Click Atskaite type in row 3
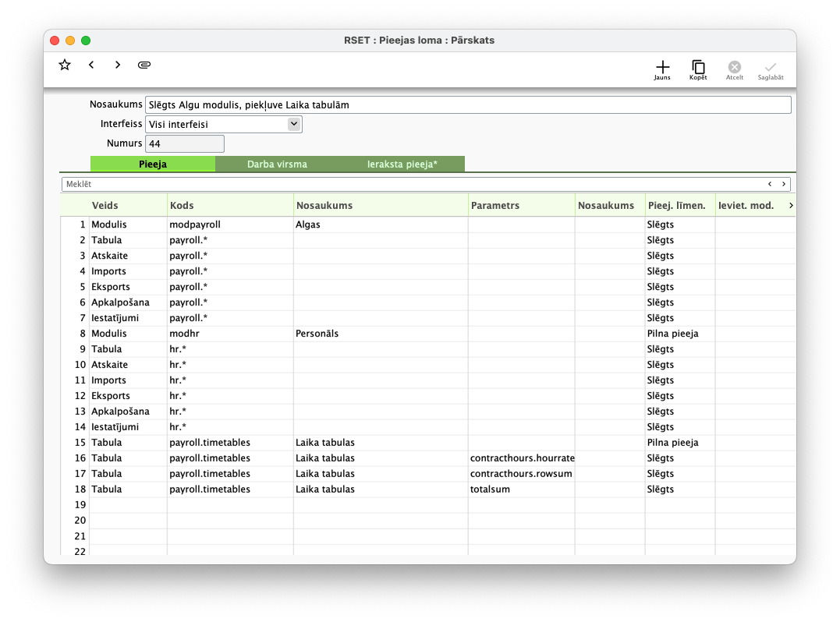 128,256
